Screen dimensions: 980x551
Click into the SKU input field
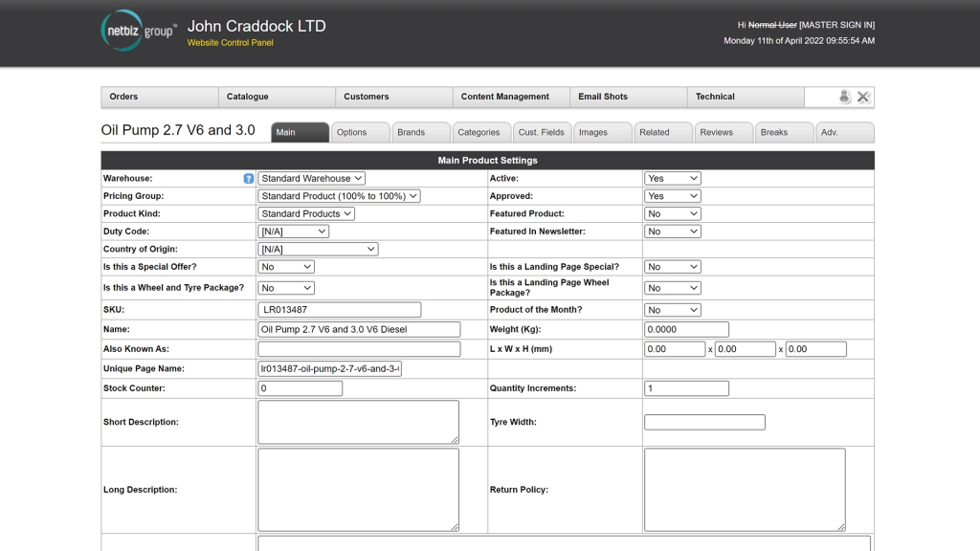point(339,310)
